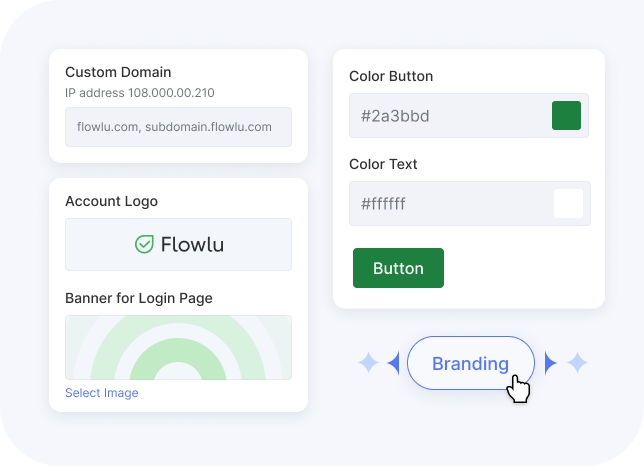Viewport: 644px width, 466px height.
Task: Click the #ffffff hex color field
Action: click(x=448, y=204)
